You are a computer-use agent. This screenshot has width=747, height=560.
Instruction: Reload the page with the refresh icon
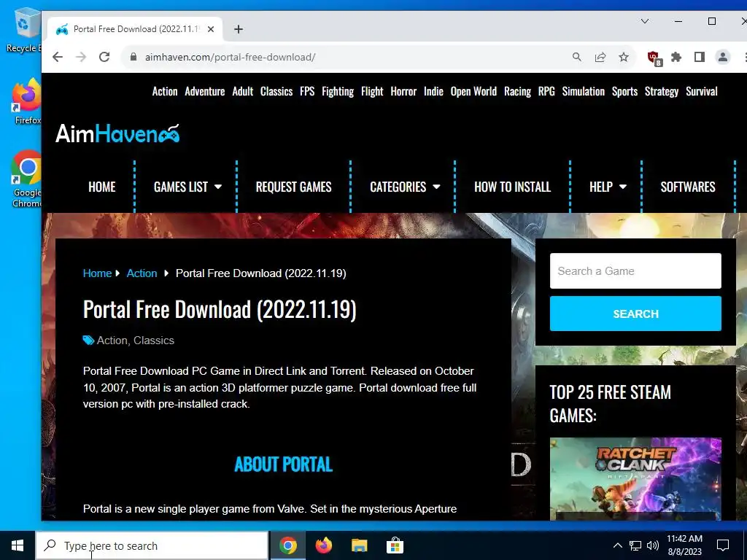[x=104, y=57]
